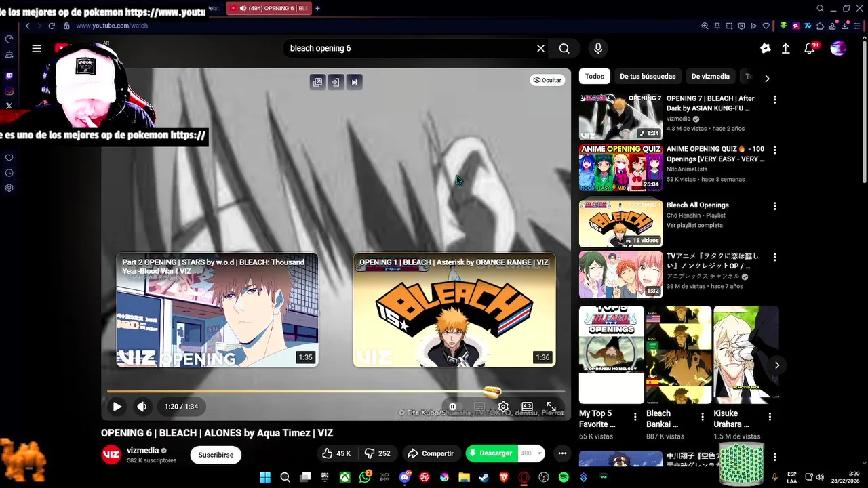Open the account avatar menu

tap(838, 48)
